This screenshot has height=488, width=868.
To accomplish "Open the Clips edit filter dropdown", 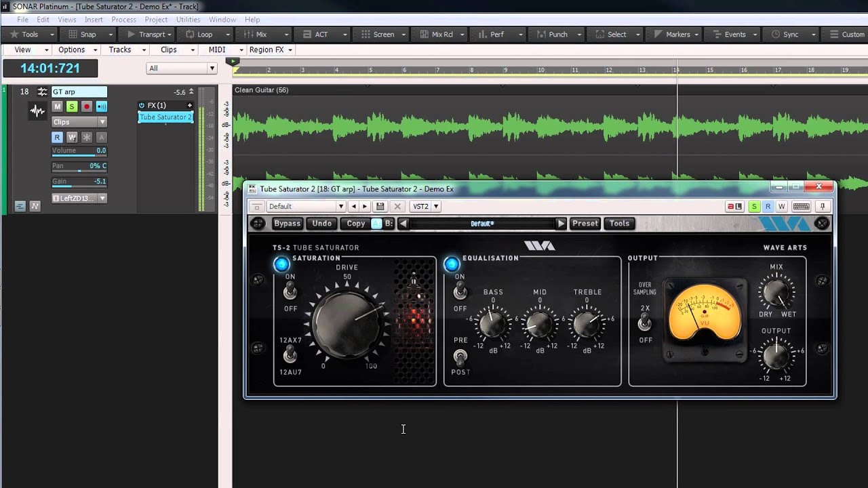I will pyautogui.click(x=79, y=122).
